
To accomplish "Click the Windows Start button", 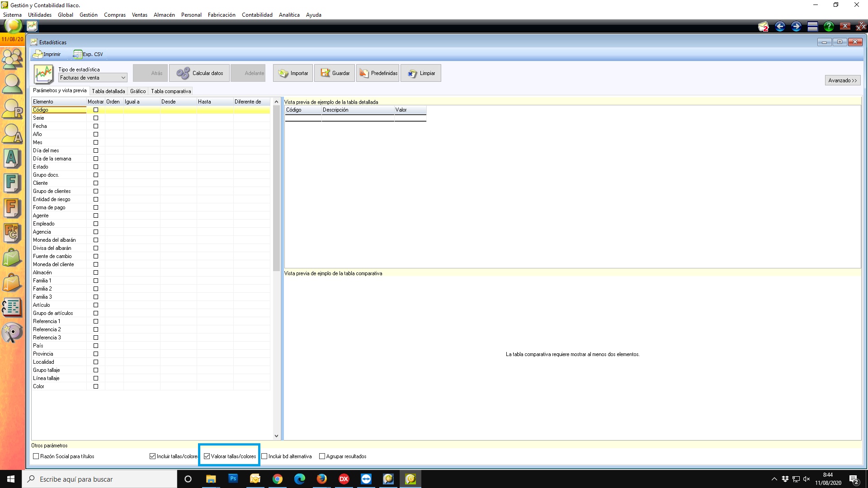I will (11, 479).
